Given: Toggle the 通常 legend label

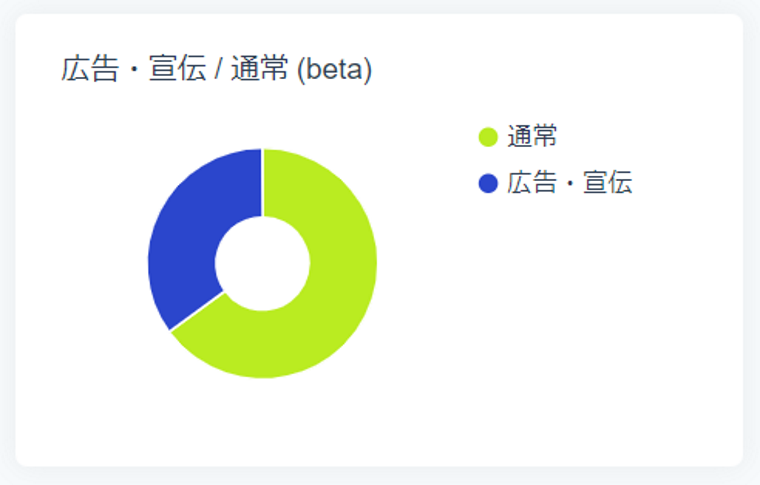Looking at the screenshot, I should pos(532,136).
